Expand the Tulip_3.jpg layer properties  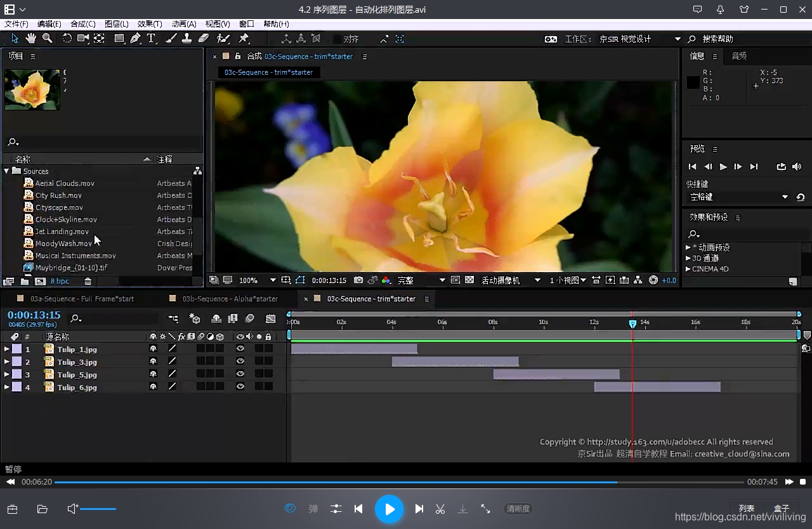[x=6, y=362]
